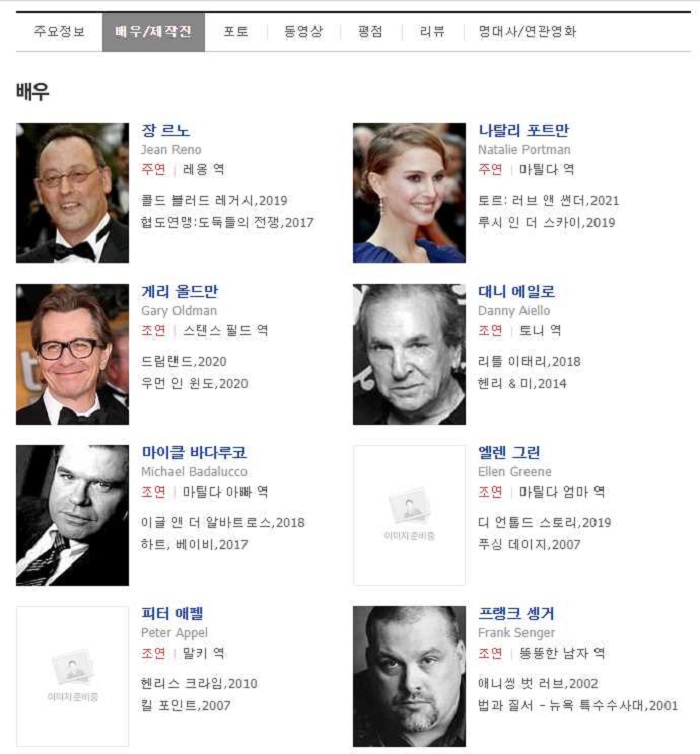Screen dimensions: 700x754
Task: Click Danny Aiello's black-and-white photo
Action: click(x=410, y=354)
